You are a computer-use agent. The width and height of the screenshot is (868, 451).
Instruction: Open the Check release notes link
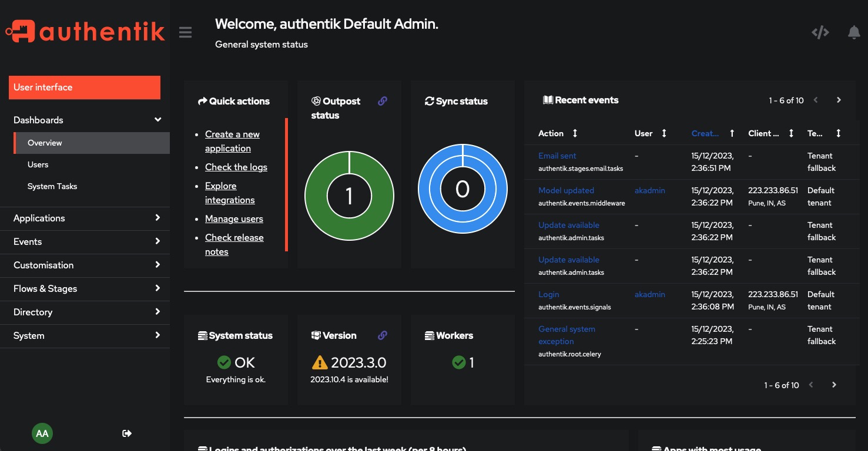pyautogui.click(x=234, y=244)
